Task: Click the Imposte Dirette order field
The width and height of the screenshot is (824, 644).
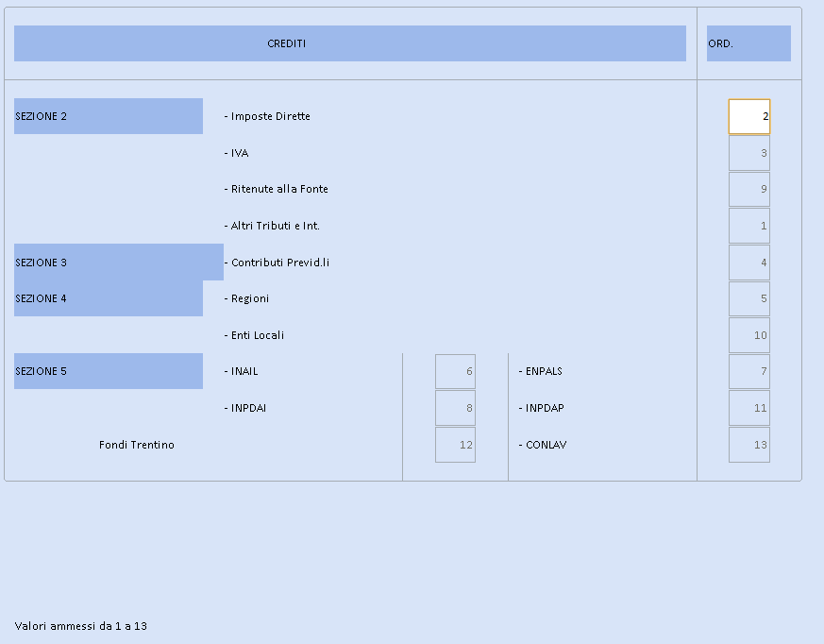Action: 748,116
